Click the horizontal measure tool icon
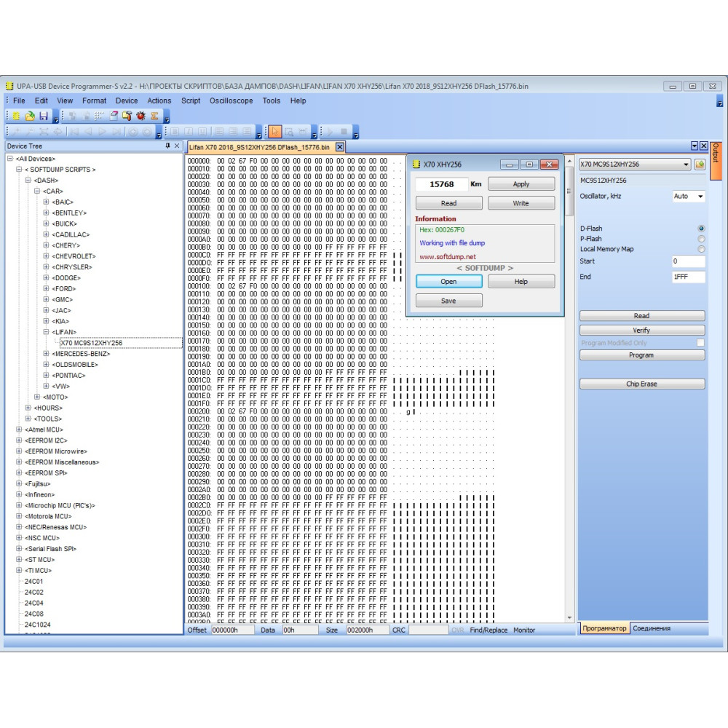Viewport: 728px width, 728px height. coord(303,131)
